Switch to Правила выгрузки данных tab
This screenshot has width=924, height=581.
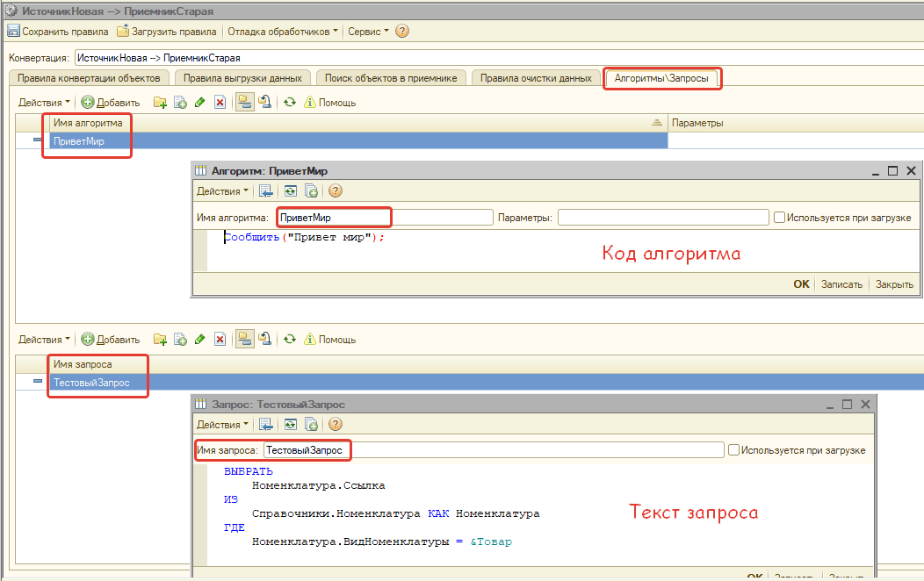pyautogui.click(x=242, y=78)
